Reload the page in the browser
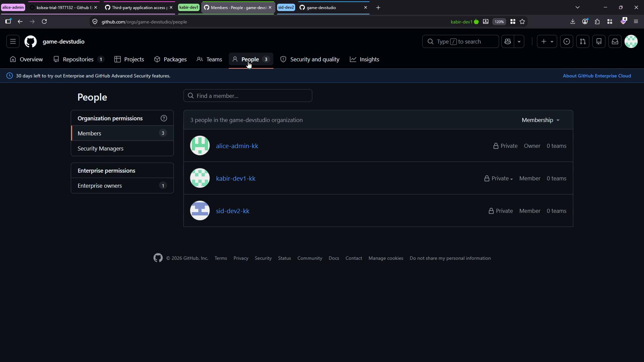Image resolution: width=644 pixels, height=362 pixels. tap(44, 21)
